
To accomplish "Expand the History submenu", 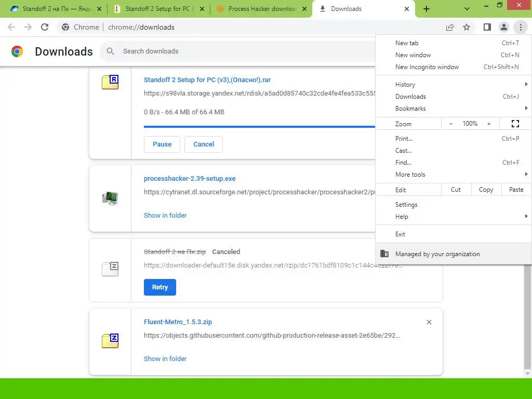I will pyautogui.click(x=454, y=85).
